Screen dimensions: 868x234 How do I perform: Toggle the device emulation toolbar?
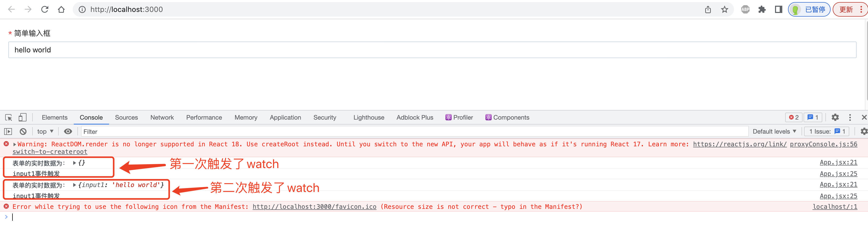pos(22,117)
